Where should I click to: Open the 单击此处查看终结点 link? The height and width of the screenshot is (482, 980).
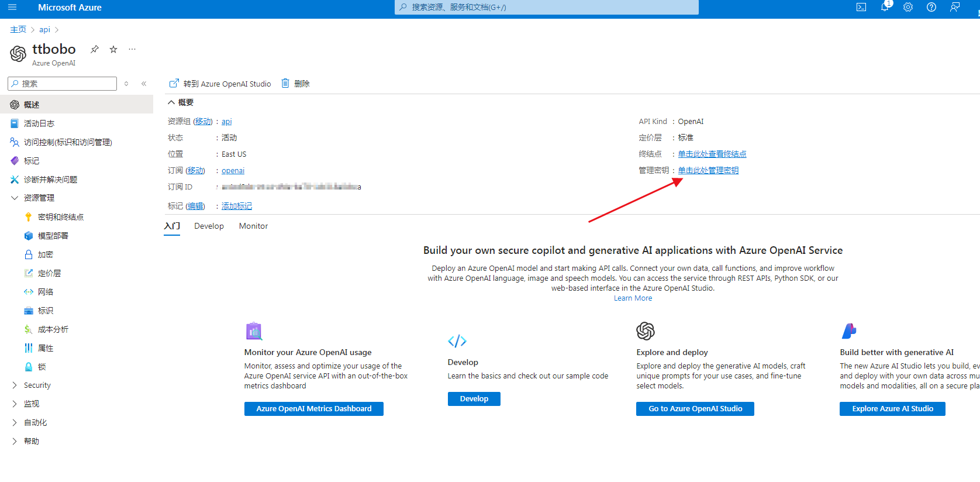tap(712, 154)
